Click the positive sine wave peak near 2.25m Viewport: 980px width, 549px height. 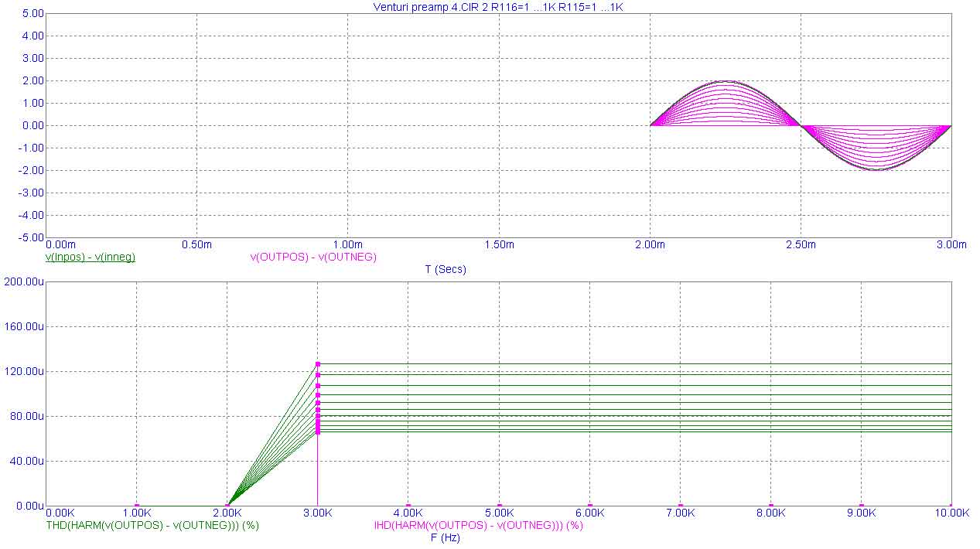coord(725,81)
